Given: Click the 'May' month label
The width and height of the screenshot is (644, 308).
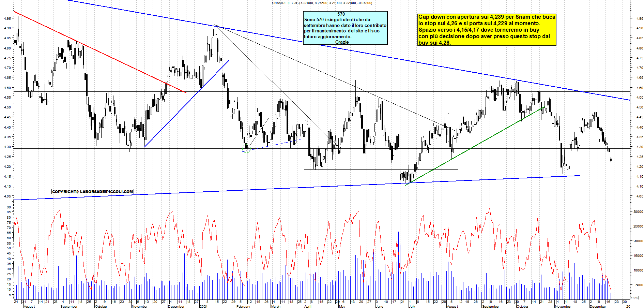Looking at the screenshot, I should click(x=342, y=306).
